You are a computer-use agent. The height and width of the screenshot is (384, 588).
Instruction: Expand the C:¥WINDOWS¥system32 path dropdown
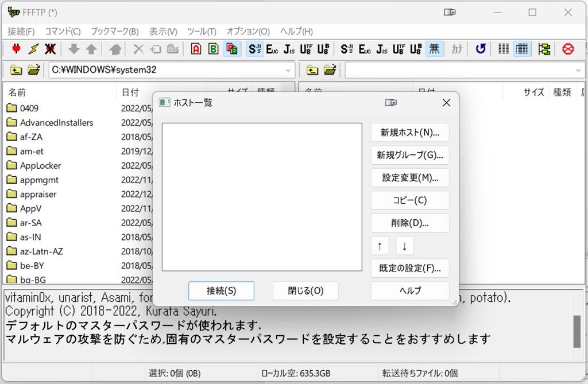pos(288,70)
